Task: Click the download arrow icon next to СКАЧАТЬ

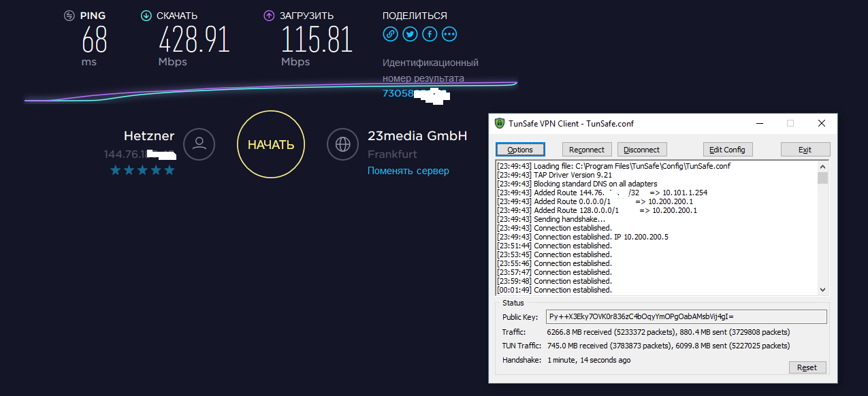Action: point(146,16)
